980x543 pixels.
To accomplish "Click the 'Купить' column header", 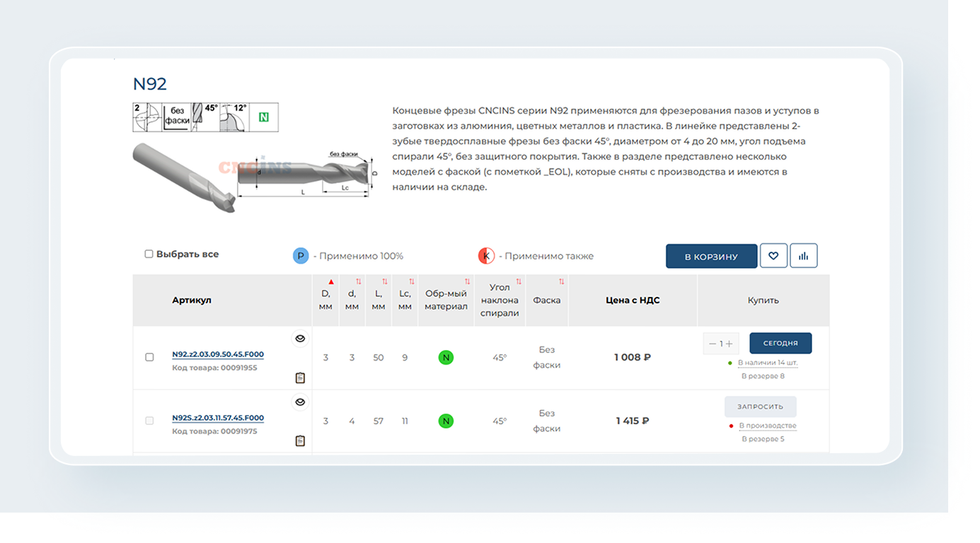I will 763,300.
